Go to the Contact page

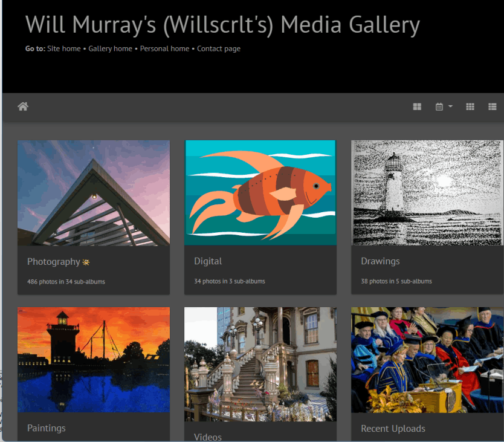point(219,48)
